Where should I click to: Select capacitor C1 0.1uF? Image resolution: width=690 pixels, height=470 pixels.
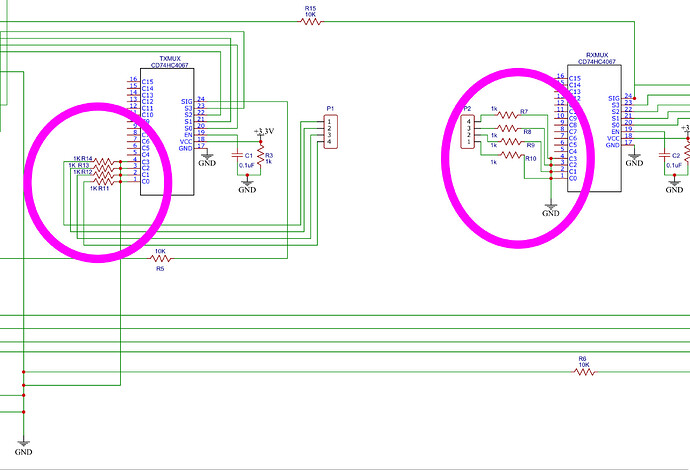pos(237,155)
